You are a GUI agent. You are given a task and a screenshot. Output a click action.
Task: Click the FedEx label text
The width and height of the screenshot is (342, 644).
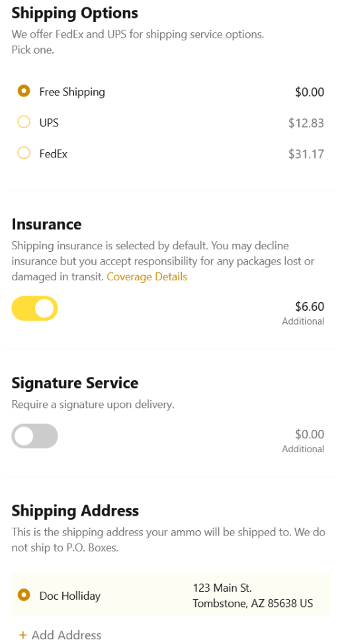tap(54, 154)
